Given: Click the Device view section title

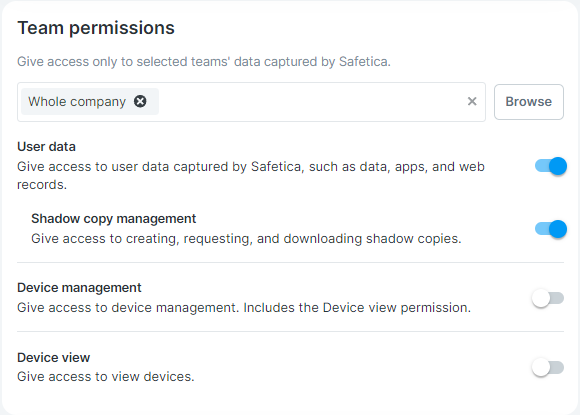Looking at the screenshot, I should (54, 358).
